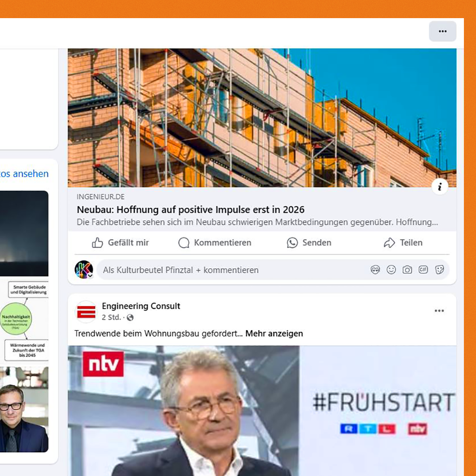The width and height of the screenshot is (476, 476).
Task: Open the sustainability diagram photo thumbnail
Action: [24, 321]
